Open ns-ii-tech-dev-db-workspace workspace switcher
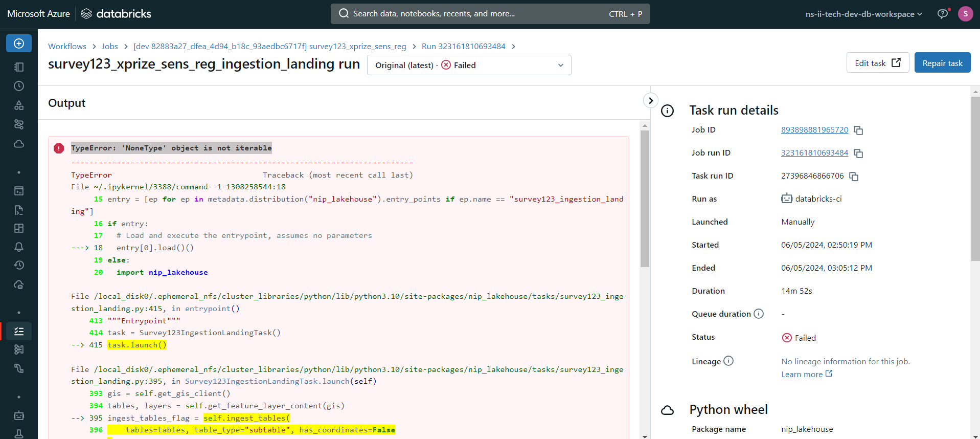 863,14
